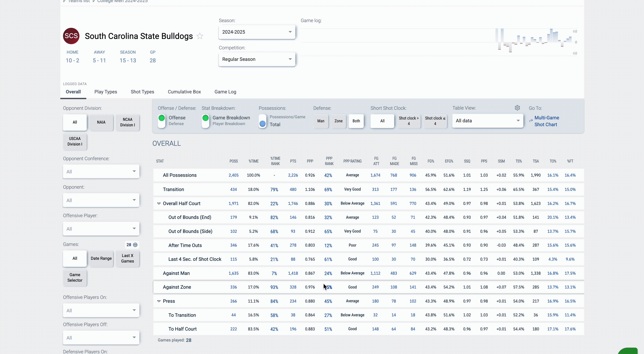The image size is (644, 354).
Task: Open Table View All data dropdown
Action: pos(488,121)
